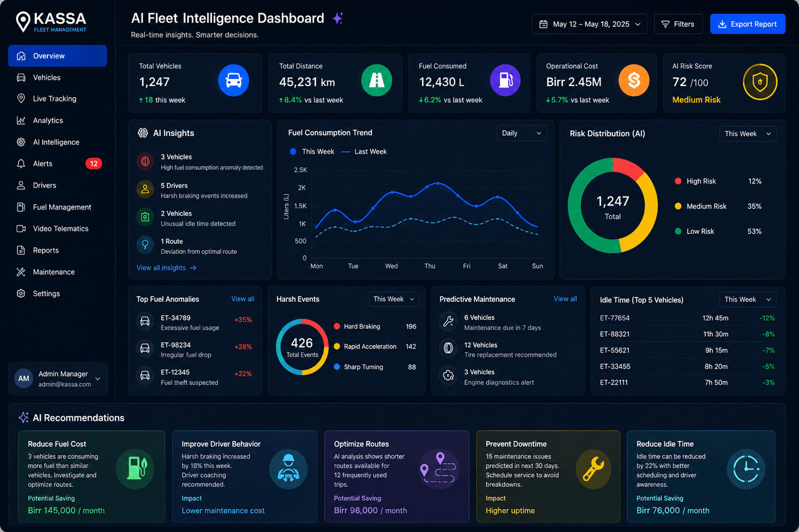
Task: Click the yellow driver insight icon
Action: click(x=145, y=190)
